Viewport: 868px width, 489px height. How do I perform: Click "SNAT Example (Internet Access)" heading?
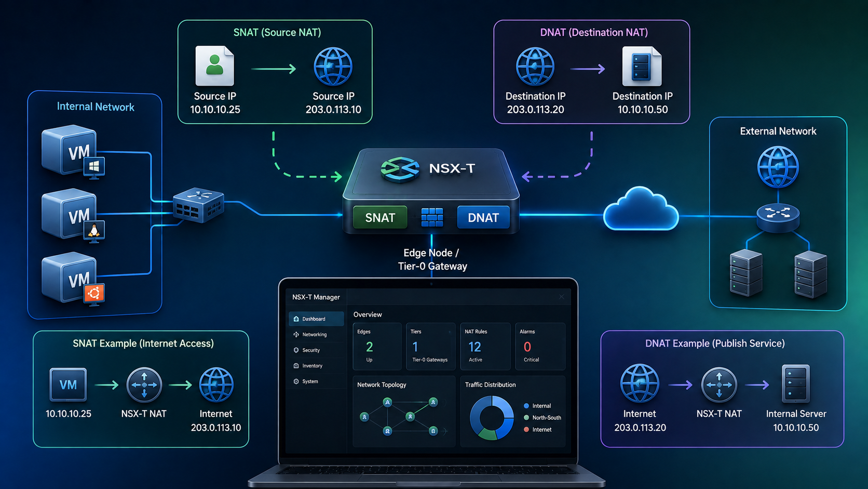coord(143,343)
